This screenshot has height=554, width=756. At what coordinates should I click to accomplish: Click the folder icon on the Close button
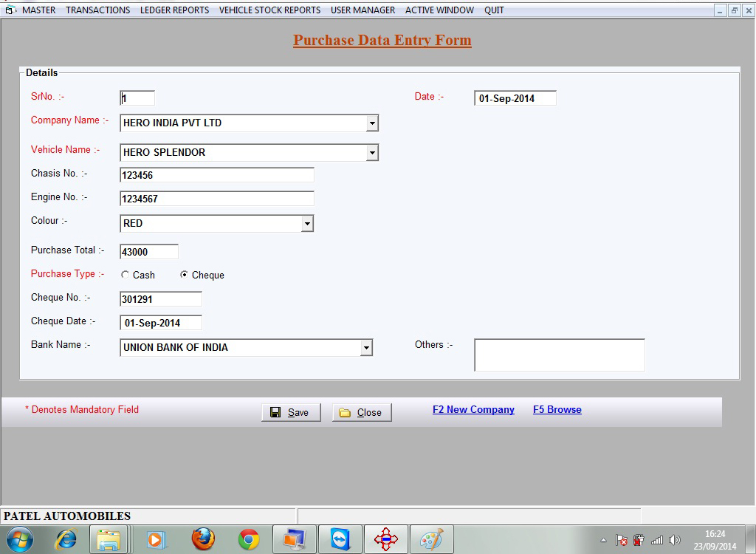343,412
